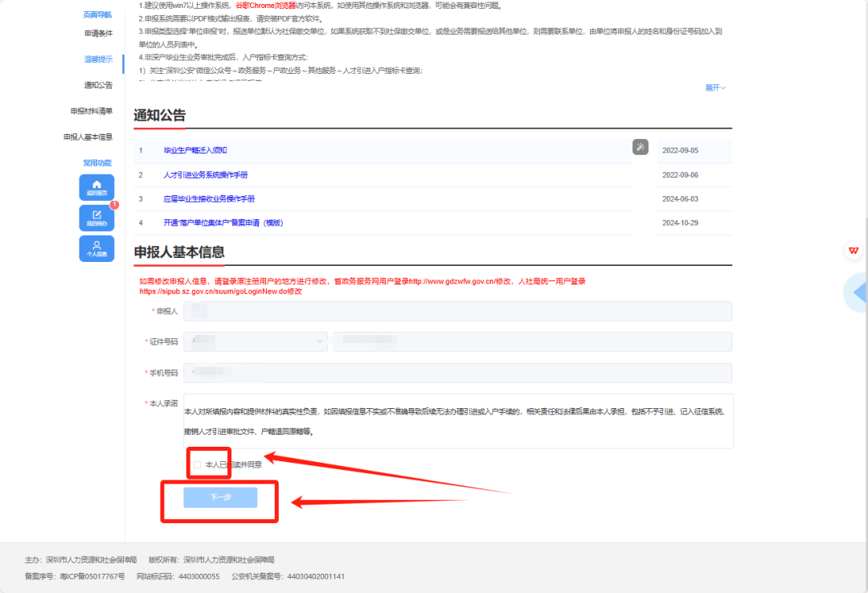
Task: Open 人才引进业务系统操作手册 link
Action: pos(206,174)
